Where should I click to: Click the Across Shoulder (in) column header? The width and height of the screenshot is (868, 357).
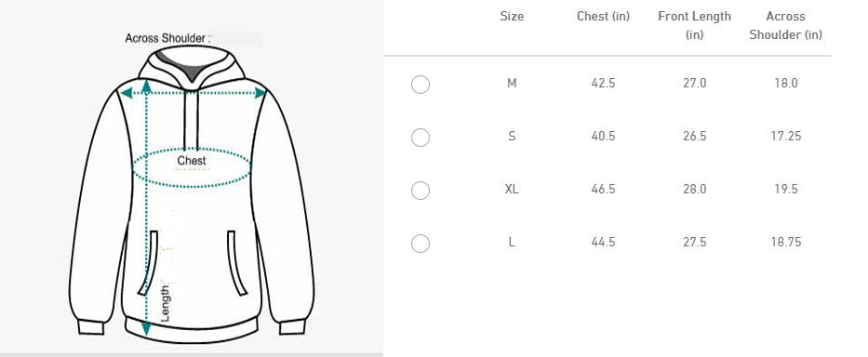pyautogui.click(x=785, y=25)
